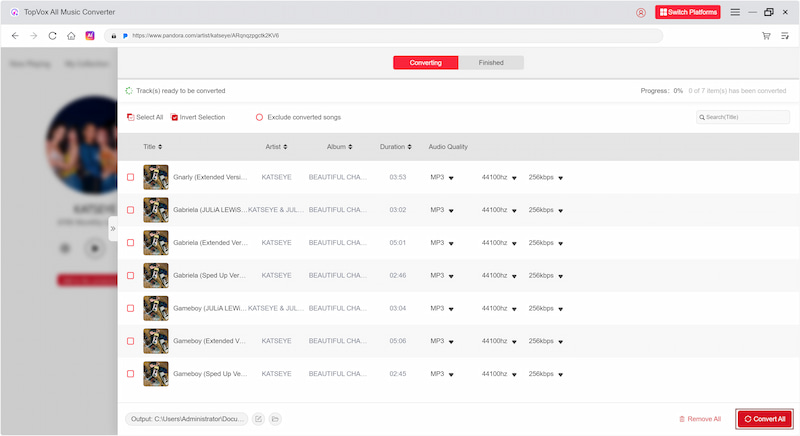Expand 44100hz sample rate dropdown in second row

[514, 211]
